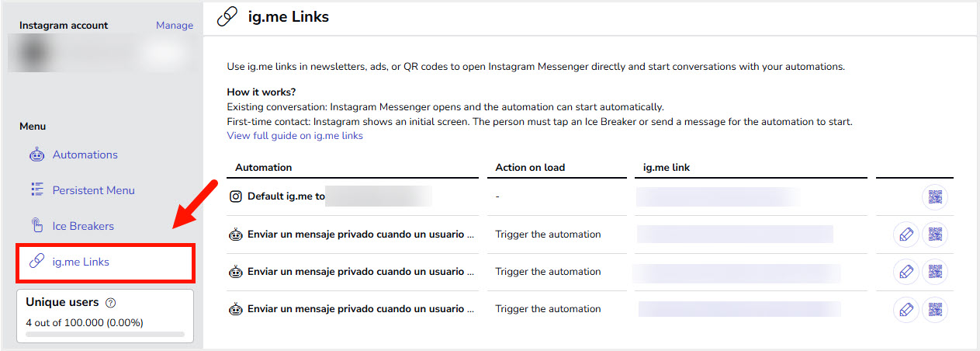Click the Unique users progress bar
980x351 pixels.
click(105, 335)
